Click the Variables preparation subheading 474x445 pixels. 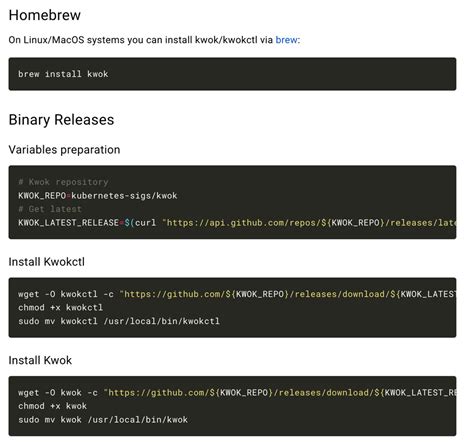(x=64, y=150)
